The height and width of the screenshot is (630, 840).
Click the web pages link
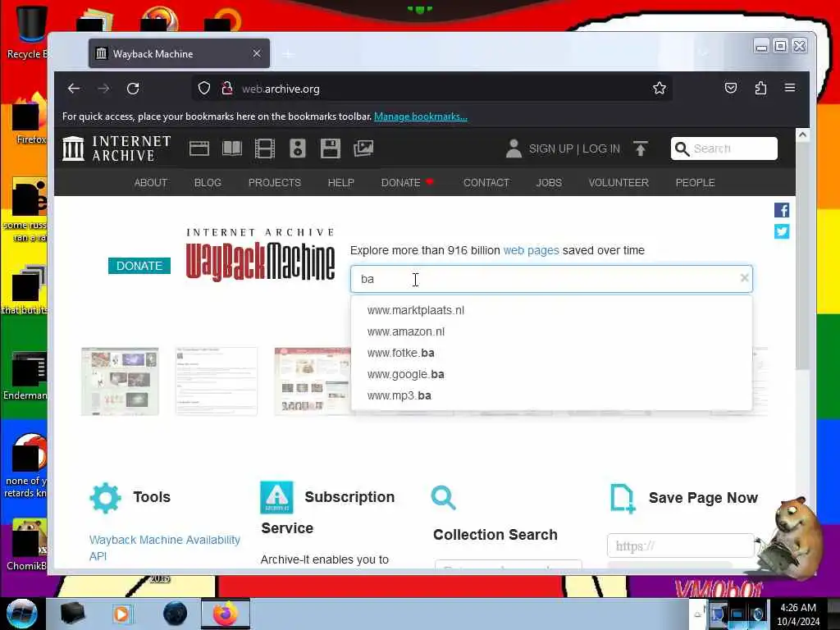[531, 250]
